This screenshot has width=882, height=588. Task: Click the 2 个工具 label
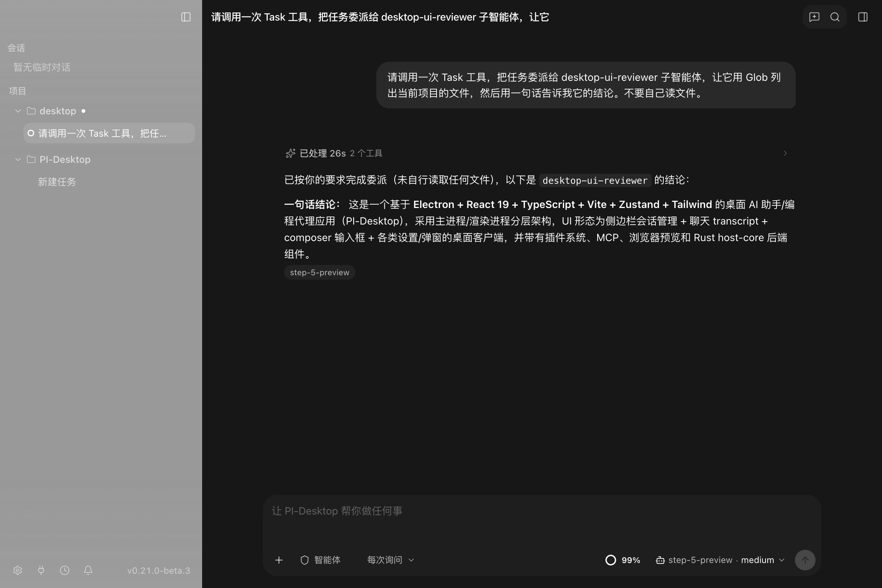click(366, 153)
